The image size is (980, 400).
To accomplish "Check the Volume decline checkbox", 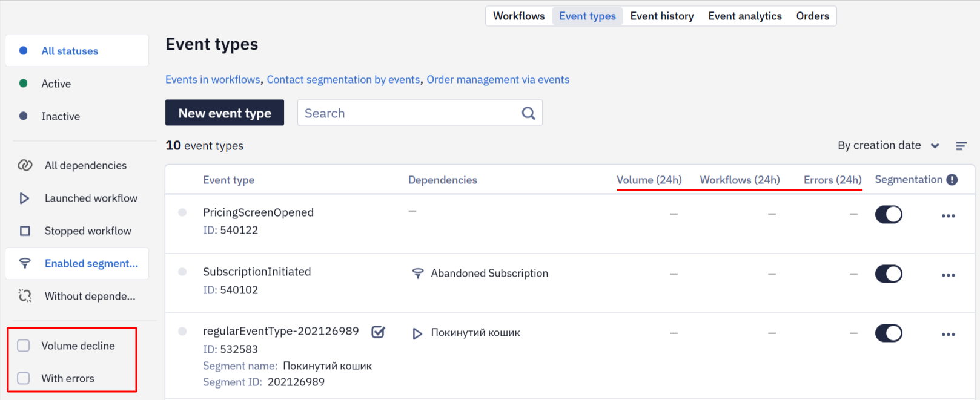I will pos(24,346).
